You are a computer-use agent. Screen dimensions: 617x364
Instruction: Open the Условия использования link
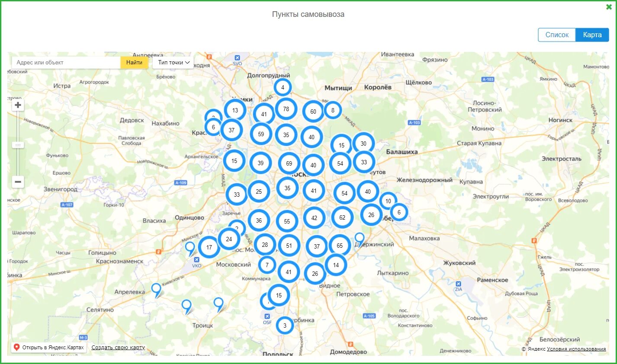click(x=576, y=349)
